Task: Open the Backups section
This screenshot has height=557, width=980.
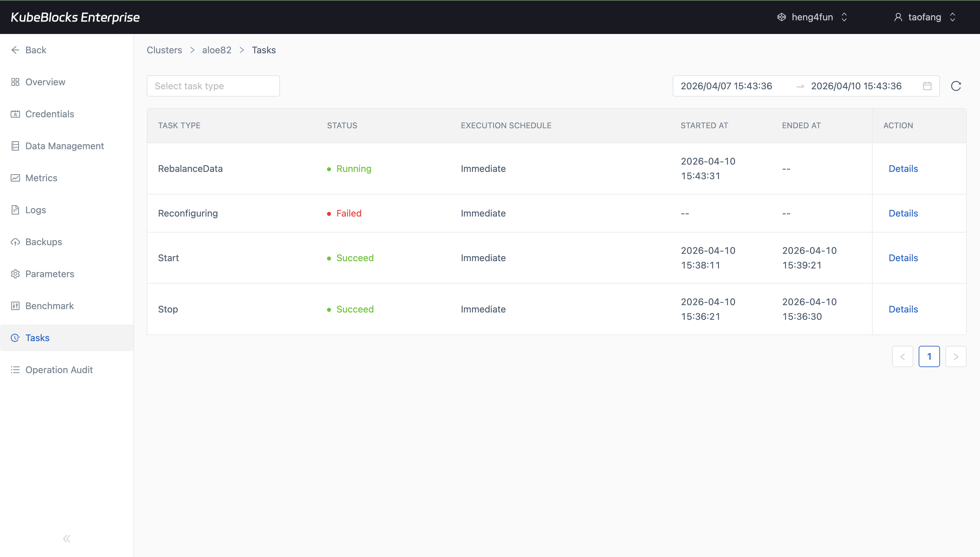Action: tap(43, 242)
